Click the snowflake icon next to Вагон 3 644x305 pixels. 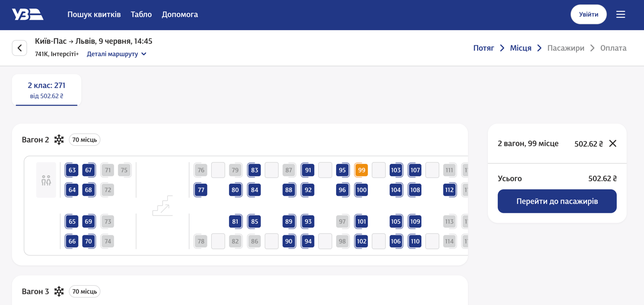(59, 291)
